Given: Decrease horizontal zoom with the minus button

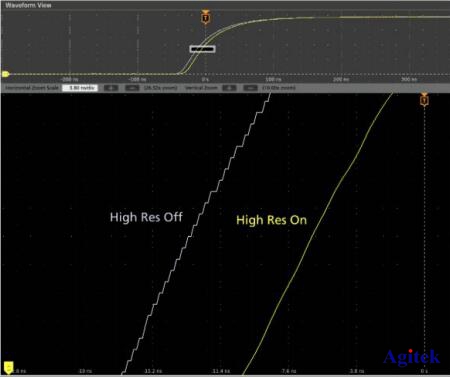Looking at the screenshot, I should [x=132, y=88].
